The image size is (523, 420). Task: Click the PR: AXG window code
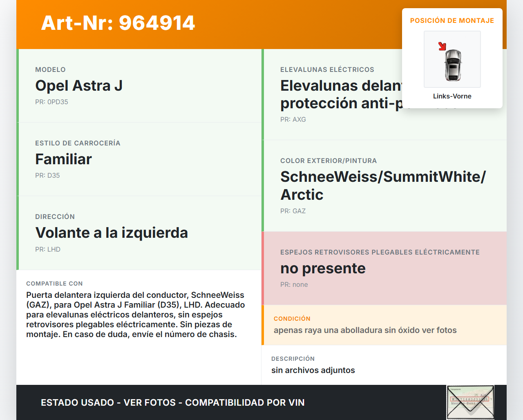click(x=293, y=119)
